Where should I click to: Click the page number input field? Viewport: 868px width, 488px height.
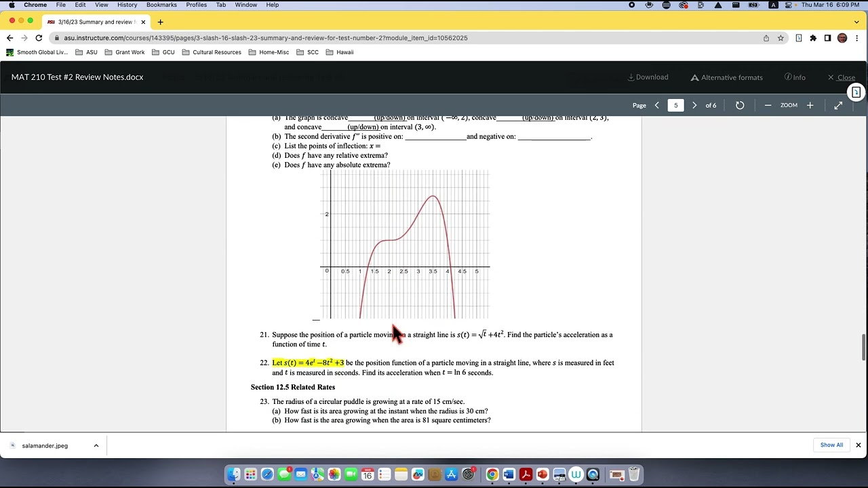pyautogui.click(x=675, y=105)
